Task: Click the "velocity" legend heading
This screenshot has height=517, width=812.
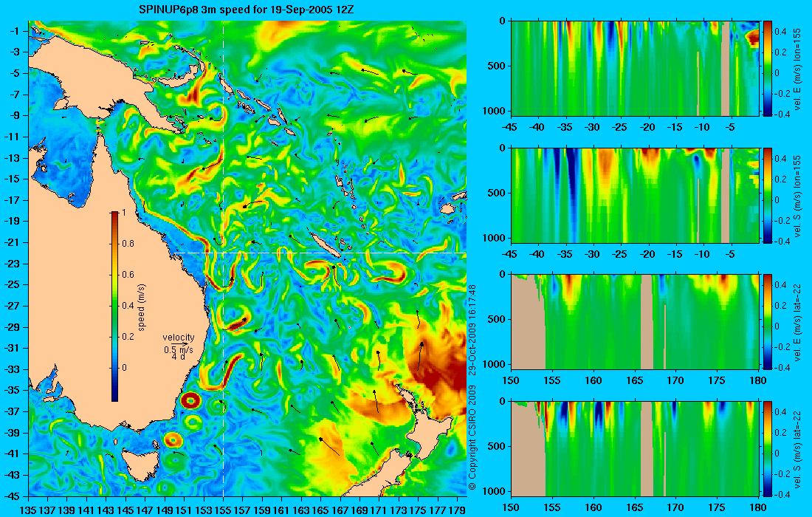Action: [x=178, y=338]
